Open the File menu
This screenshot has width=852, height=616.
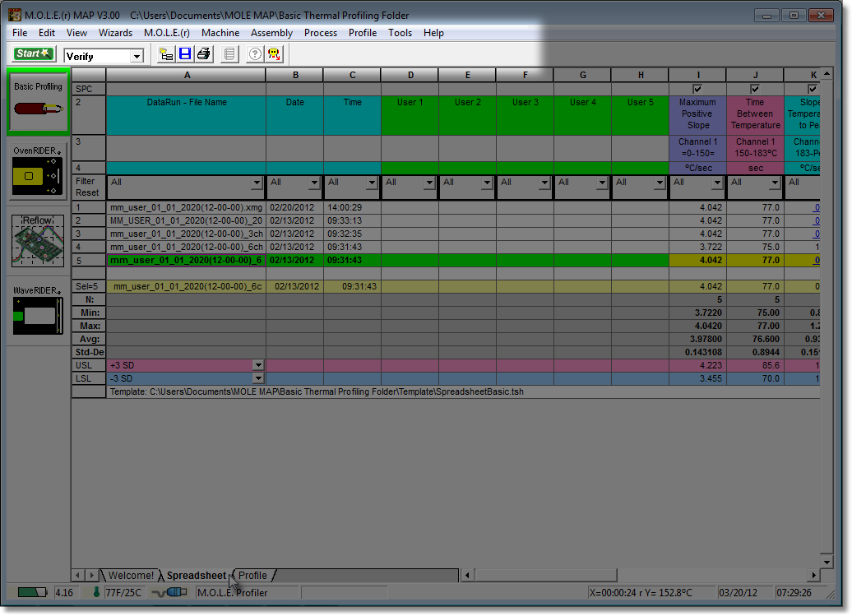click(x=20, y=33)
